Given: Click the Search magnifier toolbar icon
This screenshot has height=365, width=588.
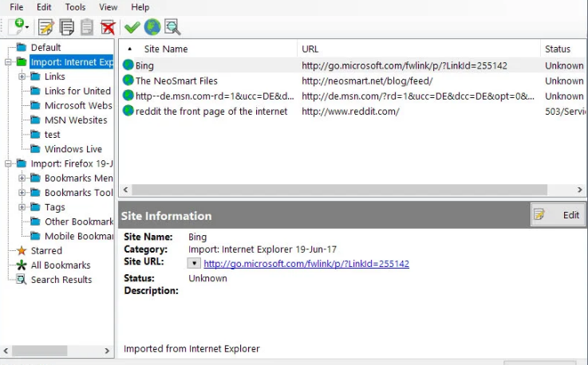Looking at the screenshot, I should (x=172, y=27).
